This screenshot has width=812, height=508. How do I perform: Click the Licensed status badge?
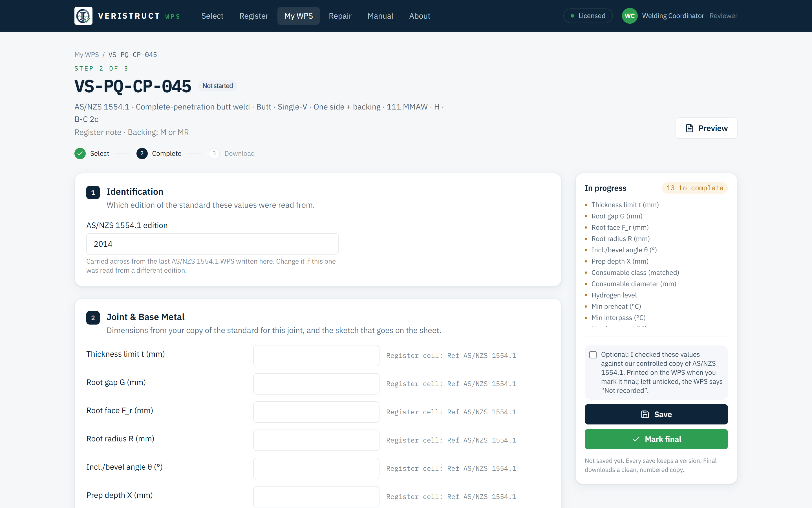(x=588, y=16)
